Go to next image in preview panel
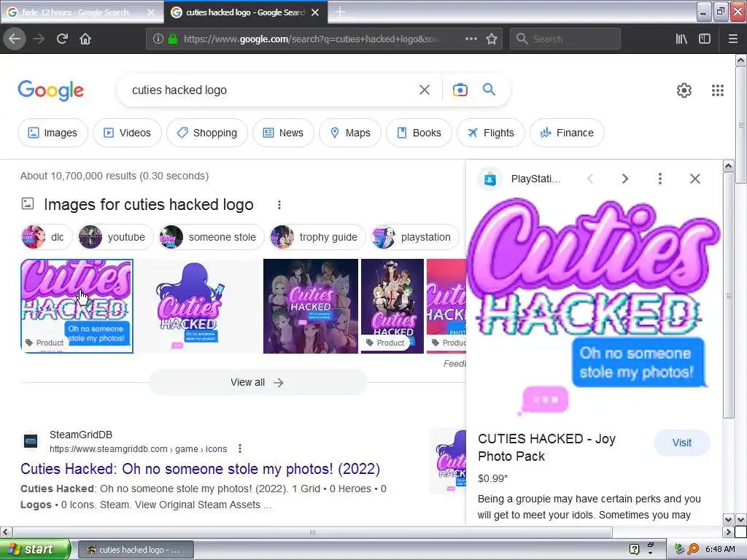This screenshot has width=747, height=560. coord(625,179)
